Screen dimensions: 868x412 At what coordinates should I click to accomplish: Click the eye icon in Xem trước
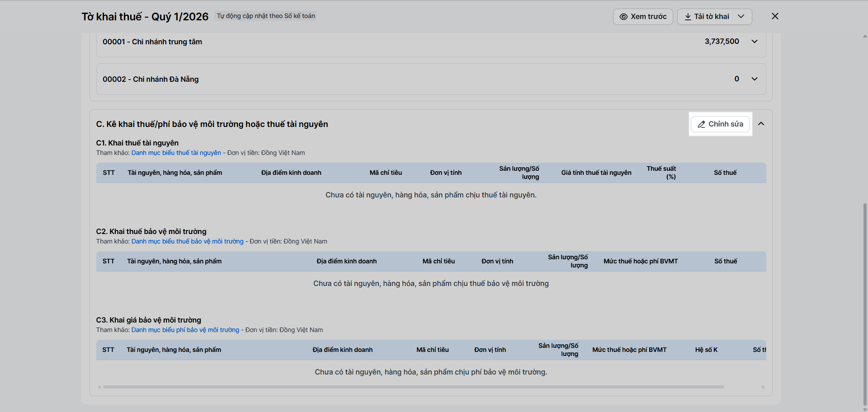click(x=623, y=17)
